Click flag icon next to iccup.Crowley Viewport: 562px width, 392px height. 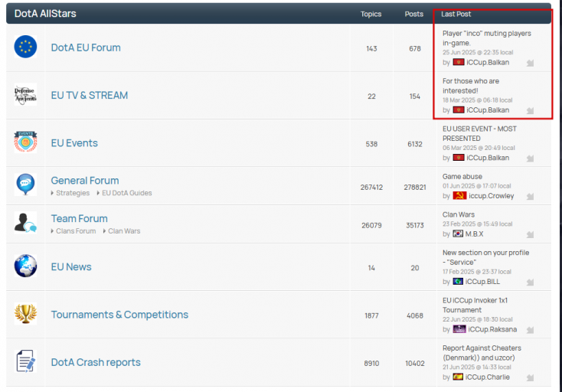[459, 196]
